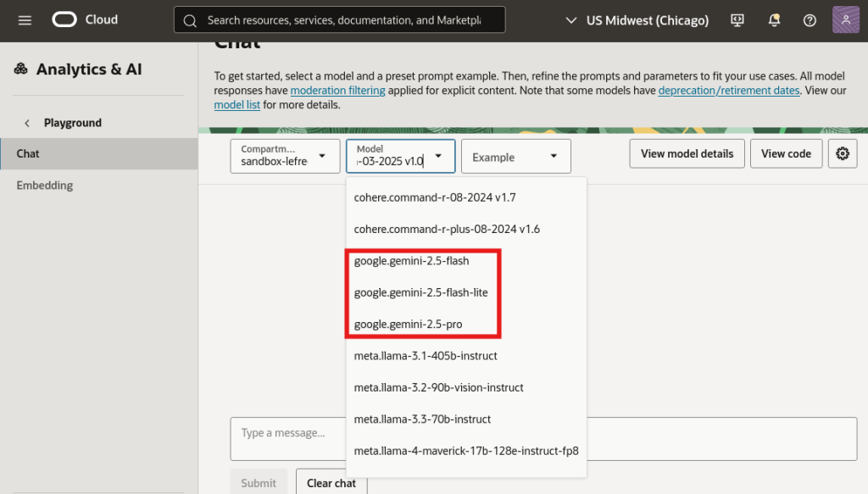
Task: Open chat settings gear icon
Action: pos(843,153)
